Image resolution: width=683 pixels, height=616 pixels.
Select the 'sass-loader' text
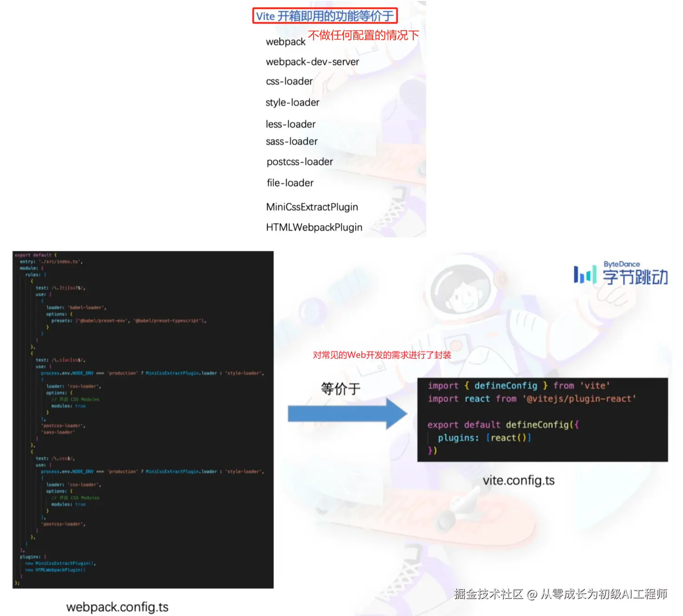[x=292, y=141]
